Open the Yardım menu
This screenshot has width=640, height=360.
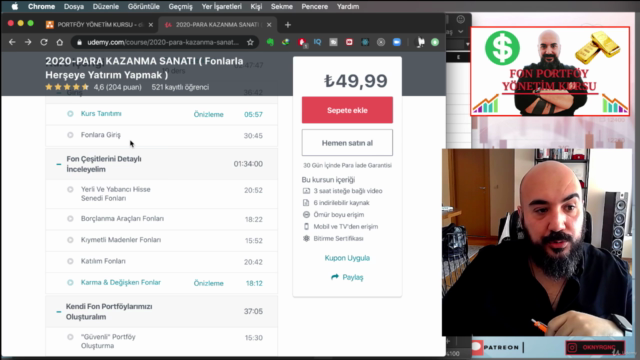(x=348, y=7)
